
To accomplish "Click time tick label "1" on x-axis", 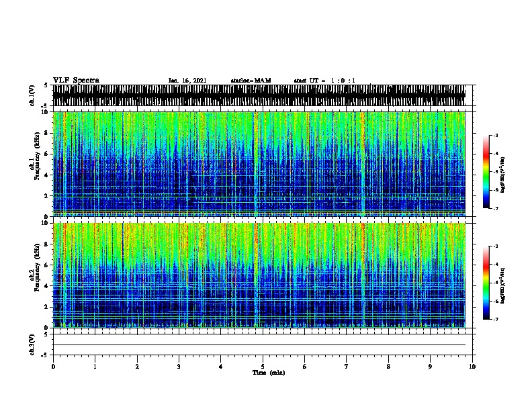I will pyautogui.click(x=95, y=367).
